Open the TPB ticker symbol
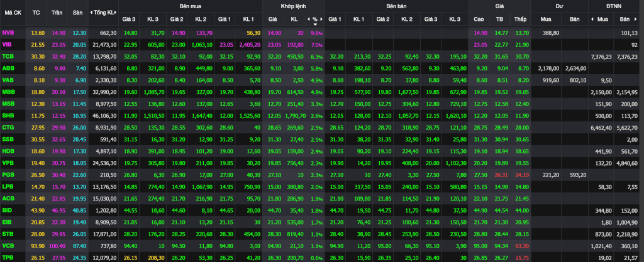644x262 pixels. pyautogui.click(x=8, y=258)
